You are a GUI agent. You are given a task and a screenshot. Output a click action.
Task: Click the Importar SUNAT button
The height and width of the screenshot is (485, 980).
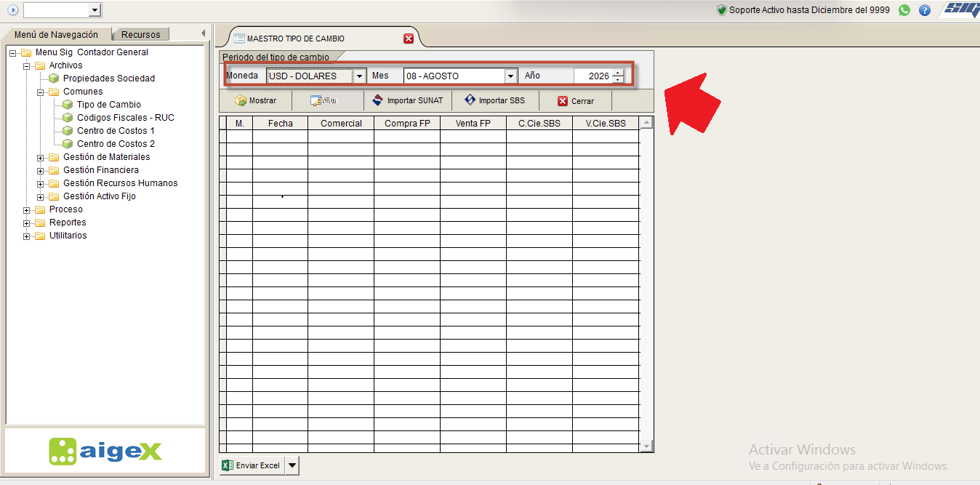click(x=408, y=100)
